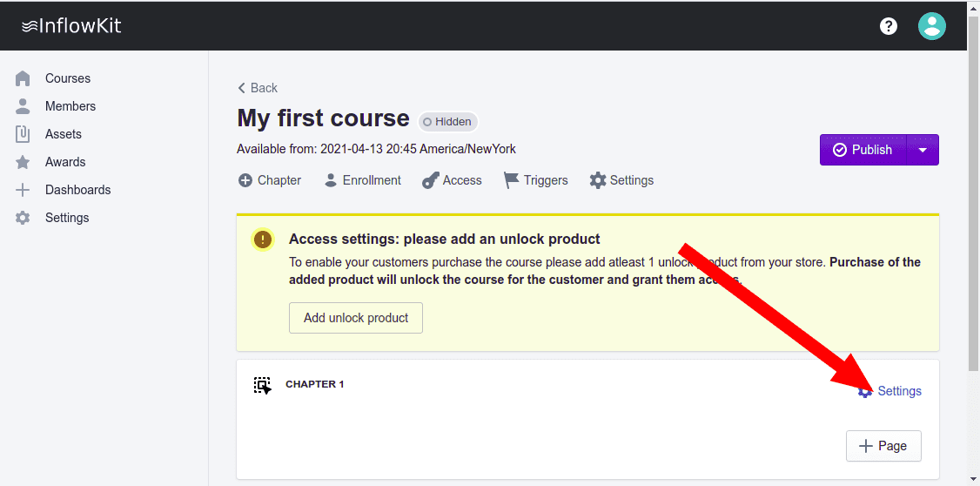Click the Dashboards plus icon in sidebar
980x486 pixels.
pyautogui.click(x=23, y=190)
